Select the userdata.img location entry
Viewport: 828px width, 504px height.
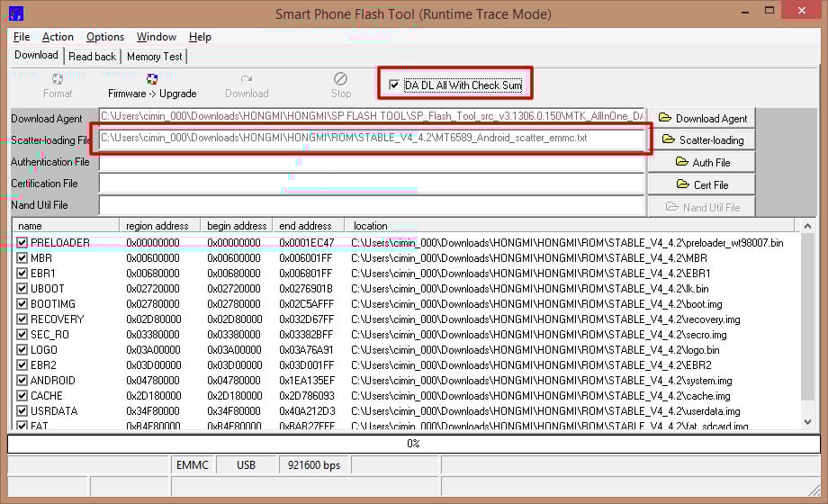[x=545, y=411]
